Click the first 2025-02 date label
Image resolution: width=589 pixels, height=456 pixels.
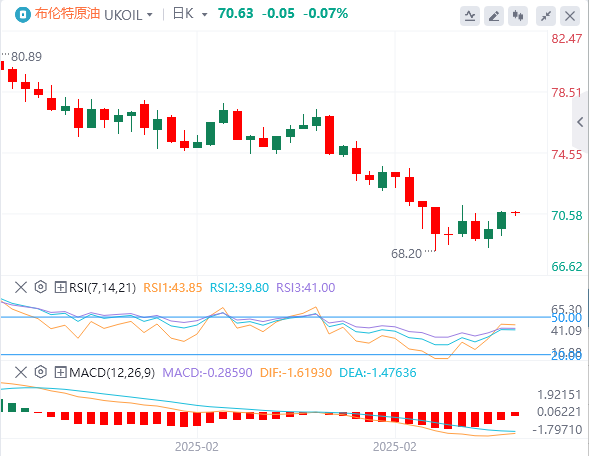(x=197, y=447)
